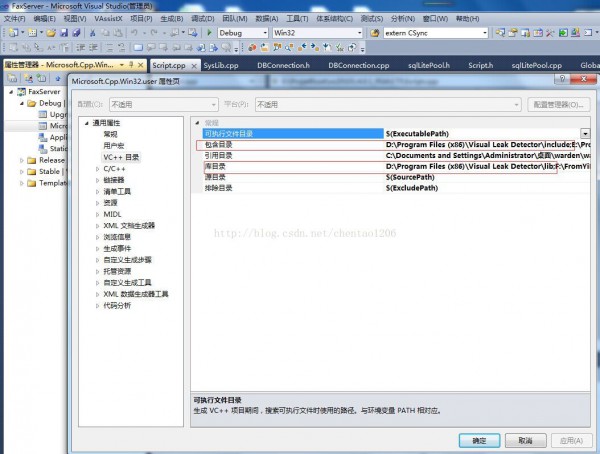600x454 pixels.
Task: Switch to the Script.h tab
Action: (481, 65)
